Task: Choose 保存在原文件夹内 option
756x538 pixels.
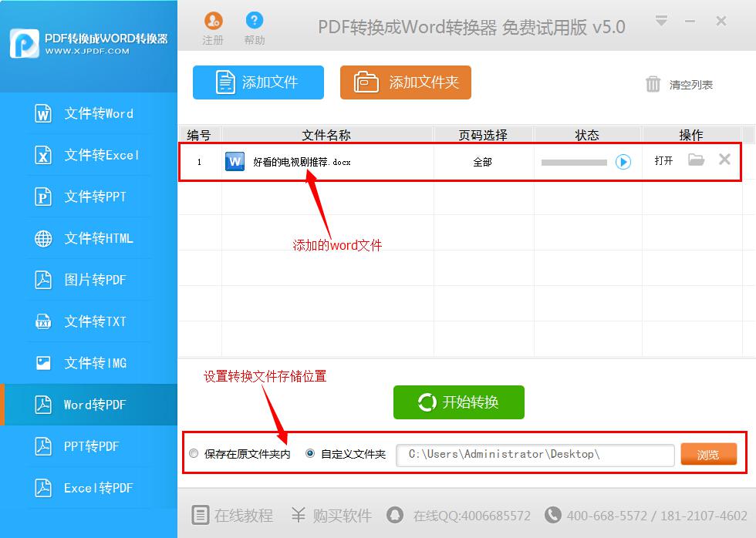Action: (x=194, y=453)
